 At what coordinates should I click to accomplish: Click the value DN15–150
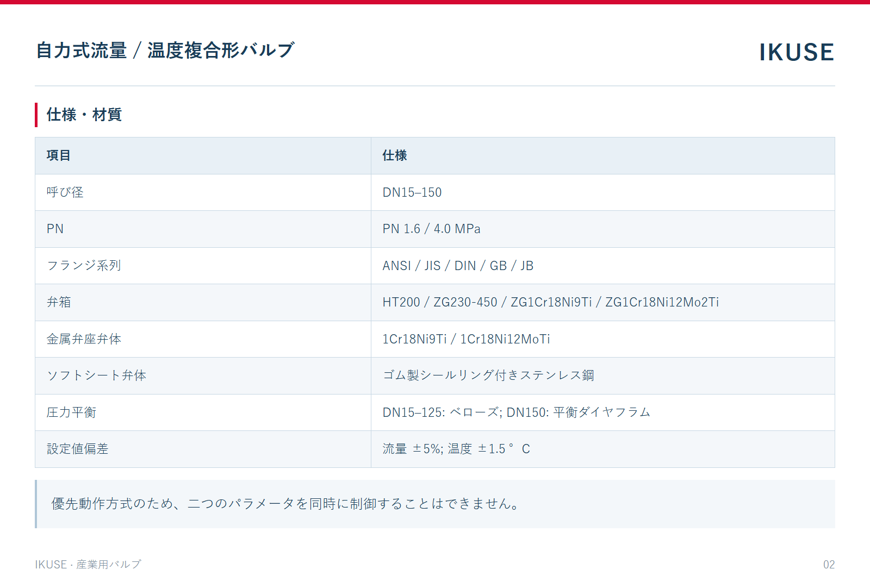(x=412, y=192)
